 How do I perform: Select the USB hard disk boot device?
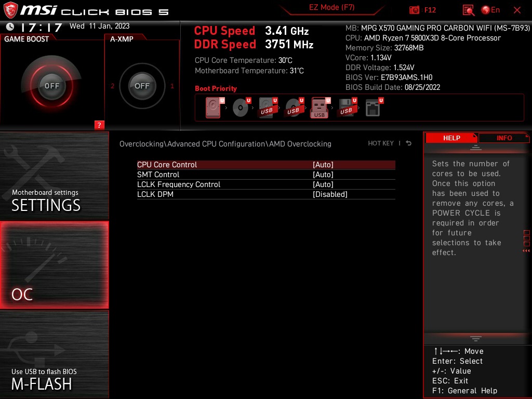coord(268,108)
